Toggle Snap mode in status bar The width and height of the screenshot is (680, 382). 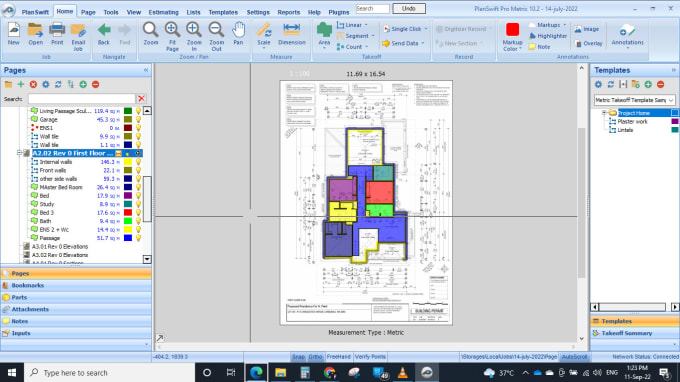(x=298, y=357)
